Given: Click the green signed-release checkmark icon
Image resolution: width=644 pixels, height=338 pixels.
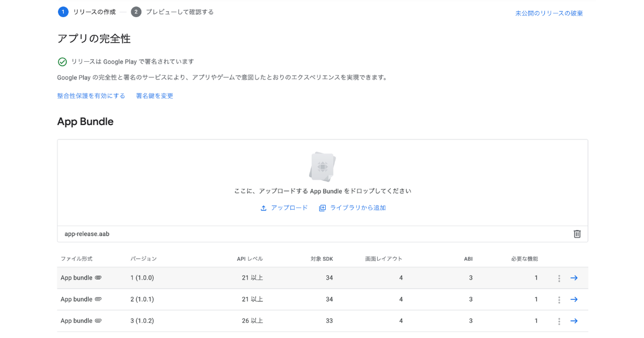Looking at the screenshot, I should pos(62,61).
